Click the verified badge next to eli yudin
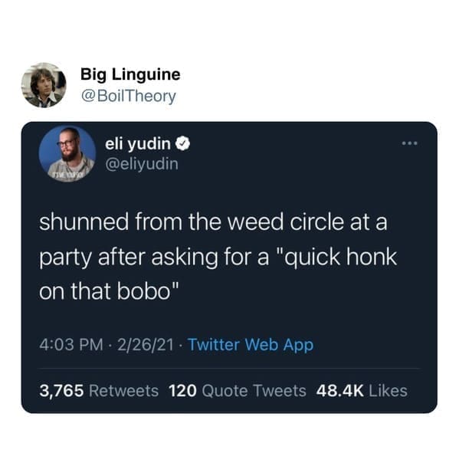Screen dimensions: 459x476 tap(182, 143)
